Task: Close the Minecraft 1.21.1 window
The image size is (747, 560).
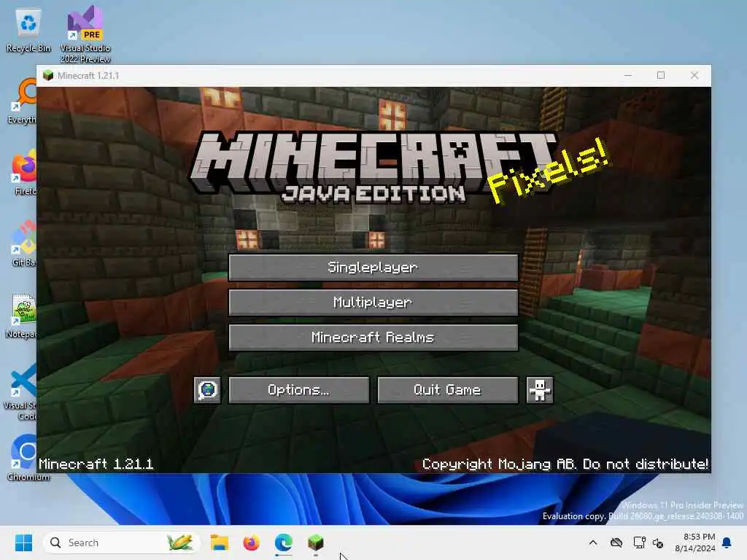Action: [x=694, y=75]
